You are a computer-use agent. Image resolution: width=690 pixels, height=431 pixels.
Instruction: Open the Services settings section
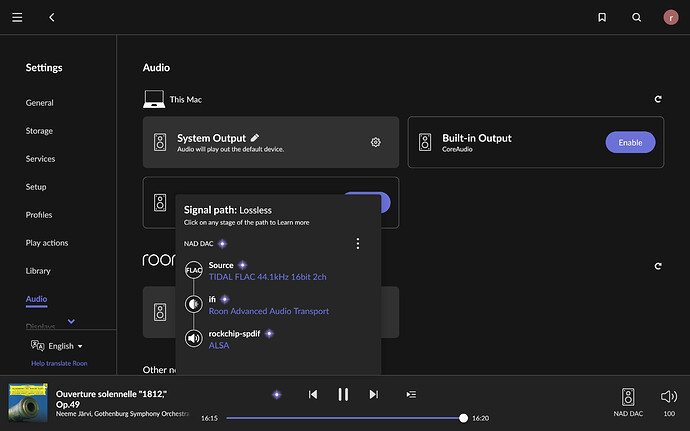pyautogui.click(x=40, y=158)
